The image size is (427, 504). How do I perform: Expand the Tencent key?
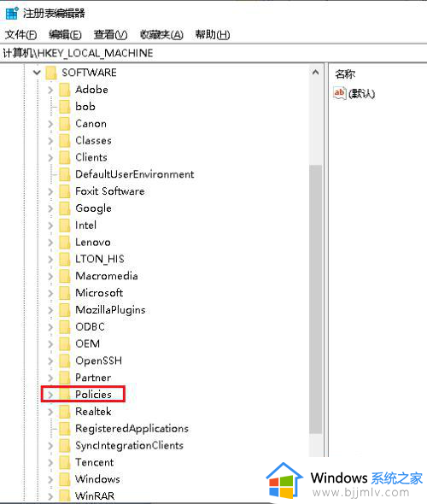50,462
